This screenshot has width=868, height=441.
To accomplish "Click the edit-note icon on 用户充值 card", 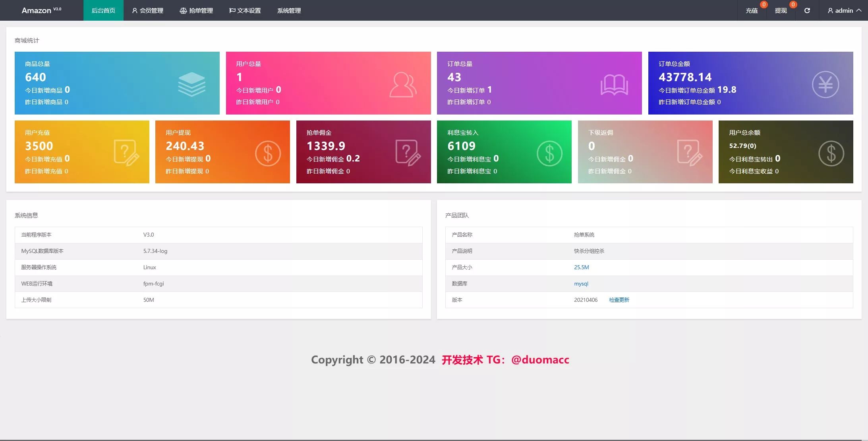I will tap(126, 153).
